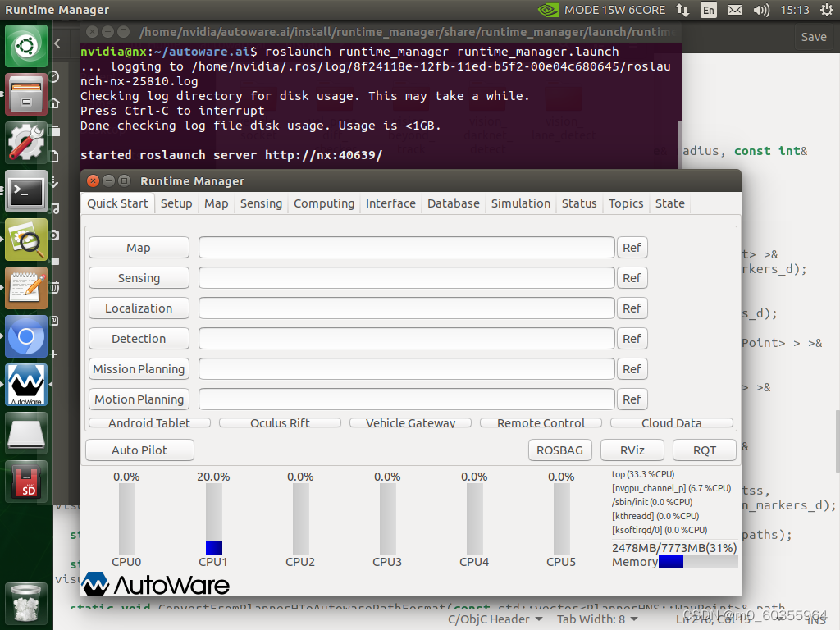Open the Ubuntu dash launcher icon
Viewport: 840px width, 630px height.
[26, 46]
